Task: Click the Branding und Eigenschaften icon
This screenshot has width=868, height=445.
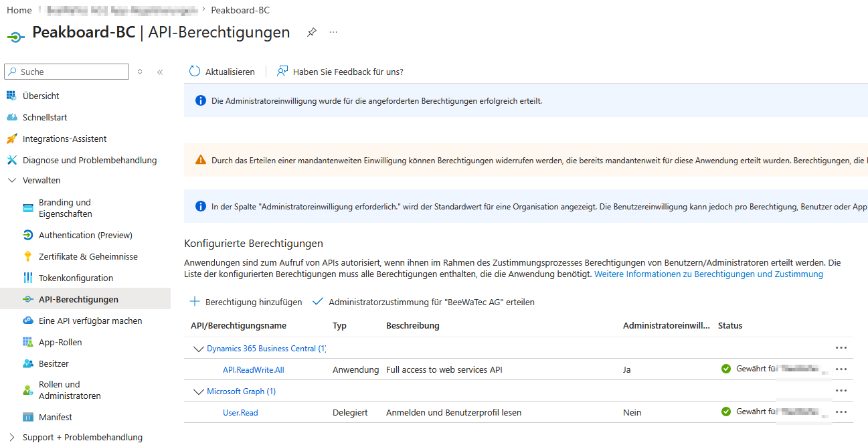Action: pyautogui.click(x=27, y=208)
